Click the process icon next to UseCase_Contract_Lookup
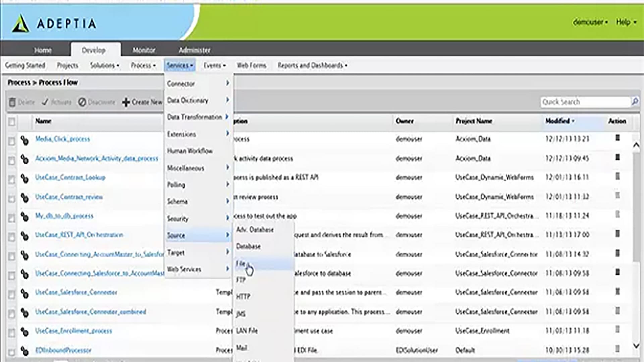644x362 pixels. [x=24, y=179]
